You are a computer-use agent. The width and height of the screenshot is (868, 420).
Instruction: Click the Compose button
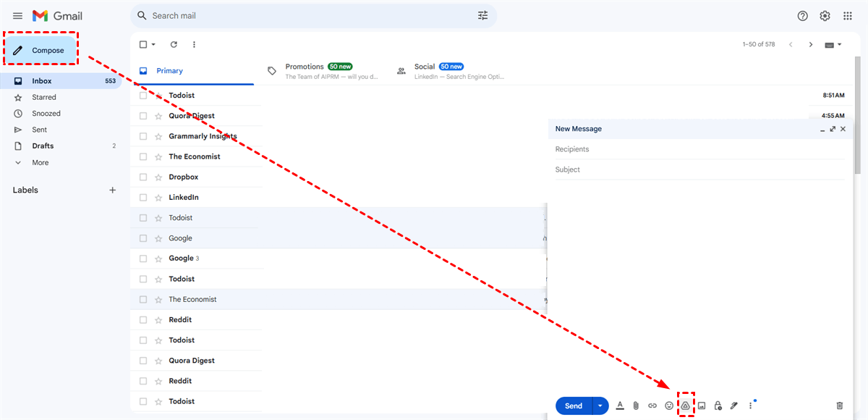pyautogui.click(x=42, y=50)
